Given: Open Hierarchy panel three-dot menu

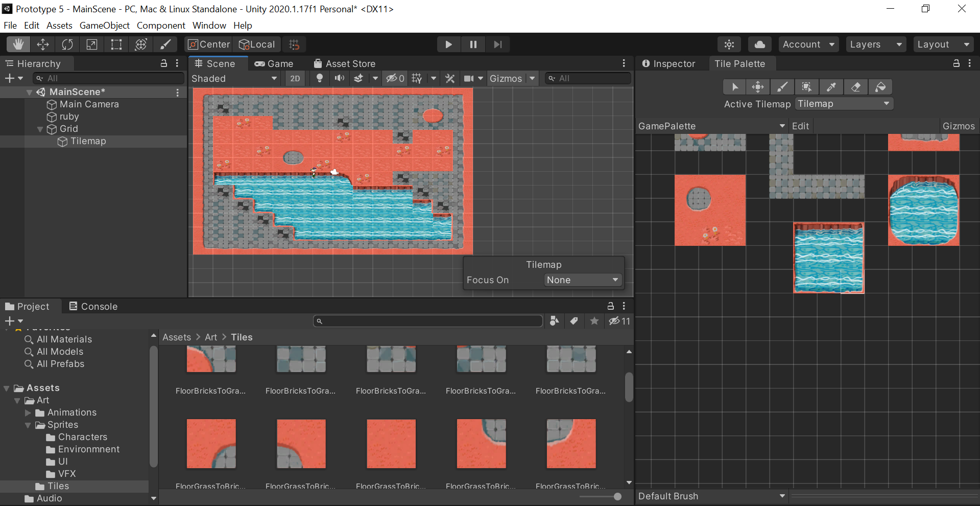Looking at the screenshot, I should pyautogui.click(x=177, y=63).
